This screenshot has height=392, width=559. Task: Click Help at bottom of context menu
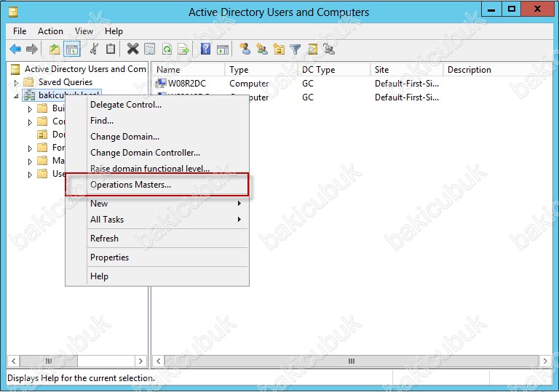(157, 276)
